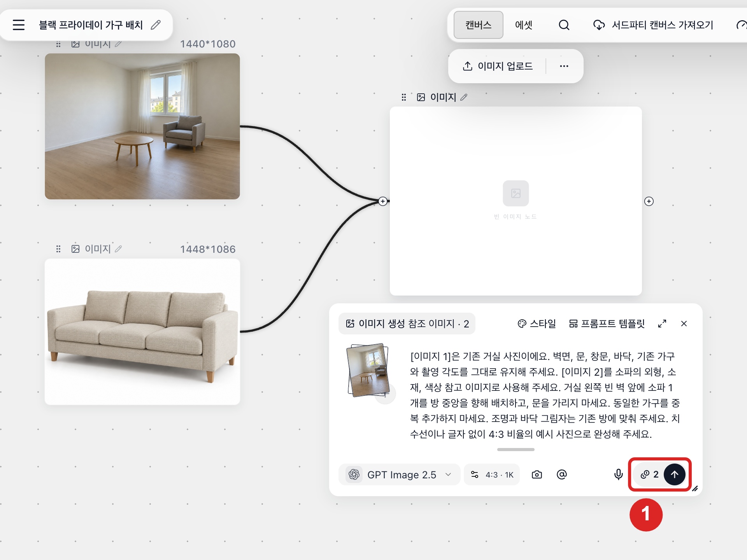Click the 블랙 프라이데이 가구 배치 title

click(x=91, y=25)
